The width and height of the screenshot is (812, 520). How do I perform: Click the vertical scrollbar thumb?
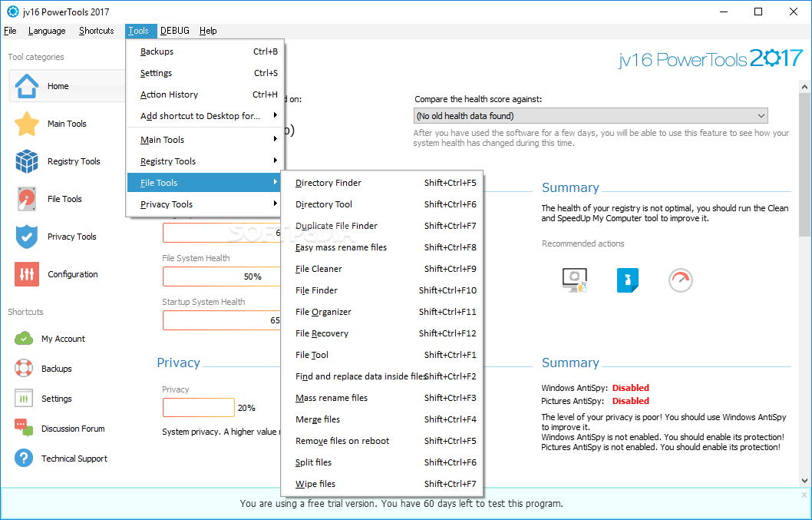click(x=804, y=164)
